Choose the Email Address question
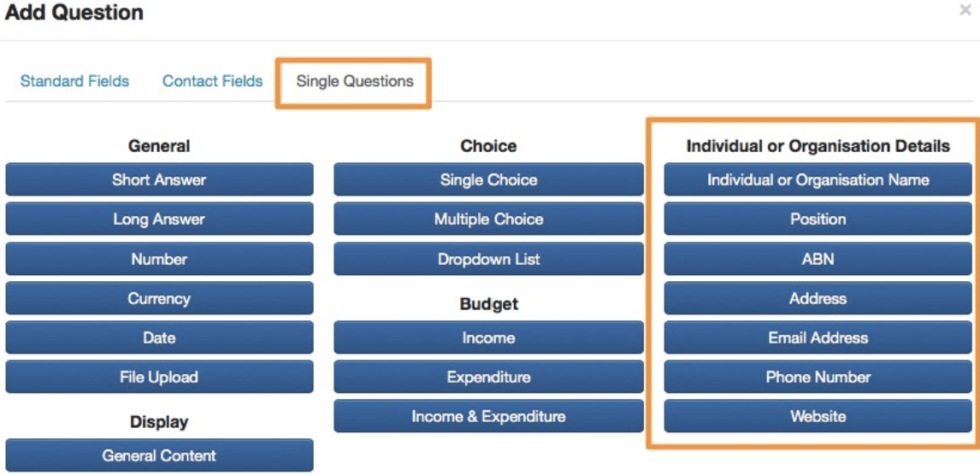The image size is (980, 475). click(x=818, y=337)
